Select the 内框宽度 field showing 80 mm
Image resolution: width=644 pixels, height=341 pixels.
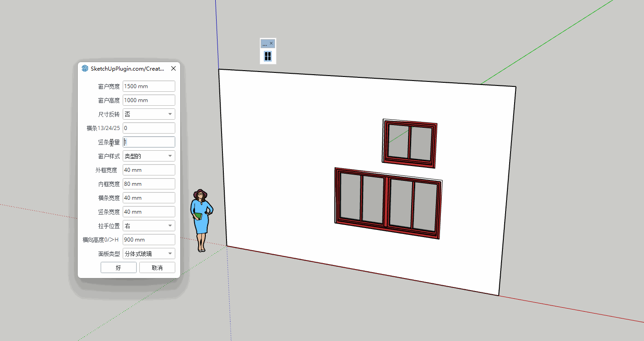click(149, 184)
